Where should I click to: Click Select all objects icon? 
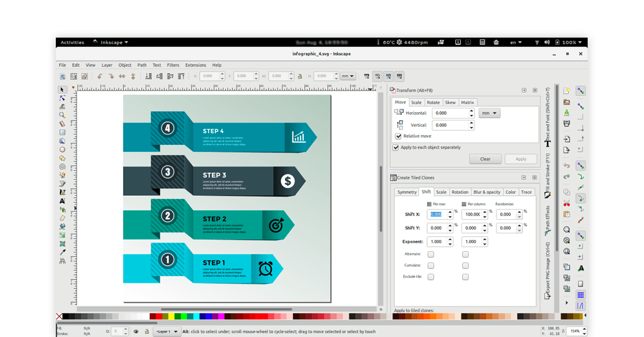click(x=62, y=76)
